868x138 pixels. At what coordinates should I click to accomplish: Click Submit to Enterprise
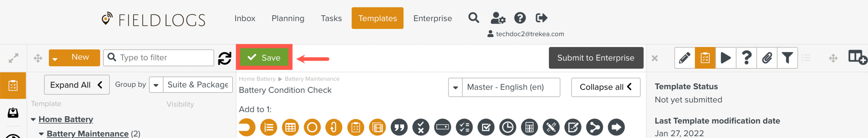[x=596, y=58]
